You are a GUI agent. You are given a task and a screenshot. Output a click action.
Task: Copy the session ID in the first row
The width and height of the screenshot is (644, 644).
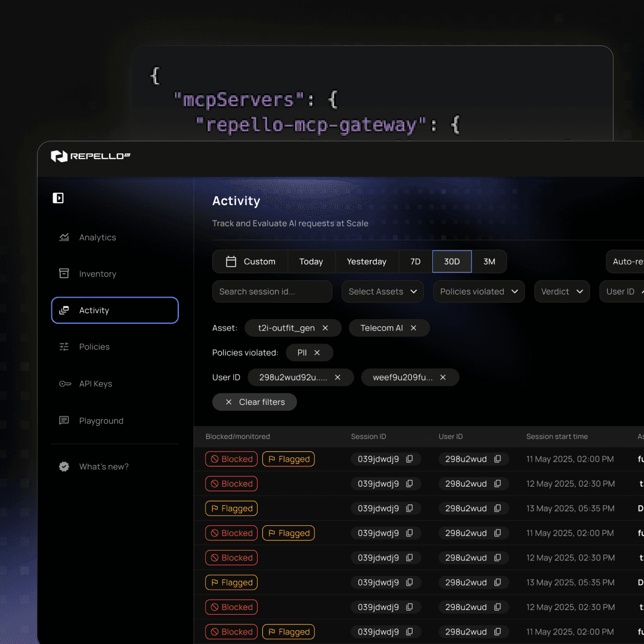410,459
